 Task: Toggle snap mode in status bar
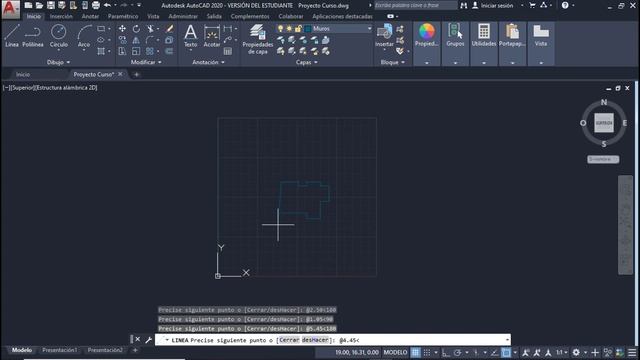[x=427, y=352]
